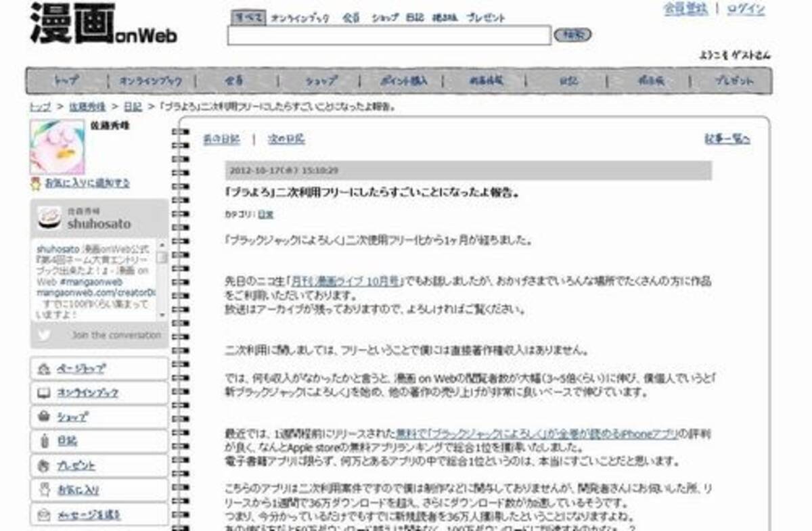Select the ショップ search category tab

pyautogui.click(x=385, y=18)
